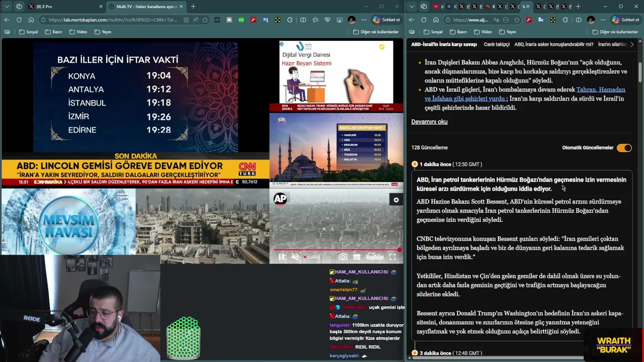Favorite news page with star in right browser

coord(517,20)
